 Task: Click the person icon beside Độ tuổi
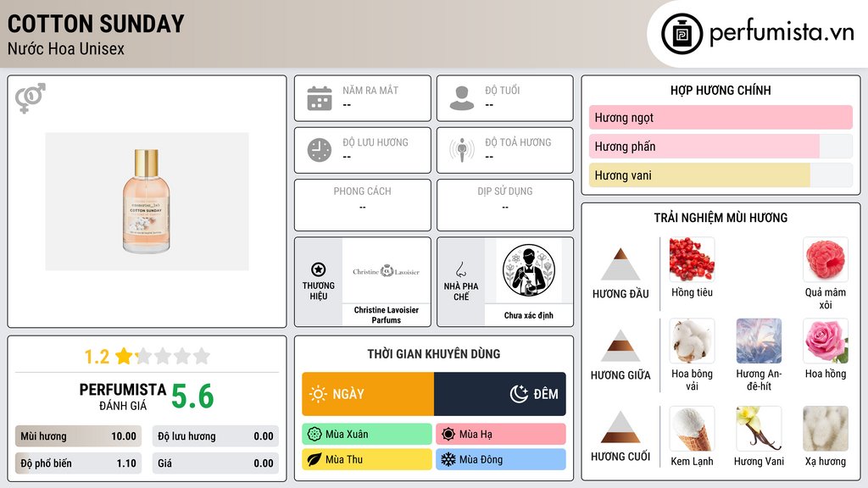tap(462, 98)
